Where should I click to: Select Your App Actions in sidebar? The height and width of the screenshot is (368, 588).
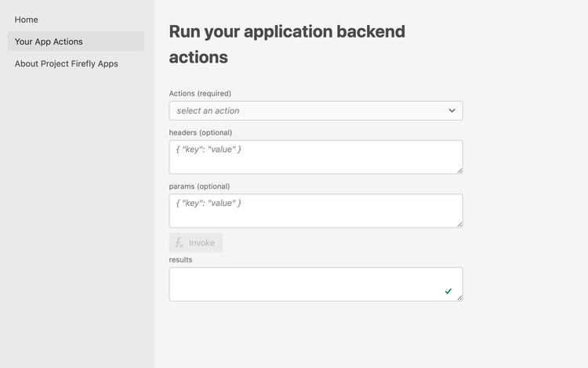tap(49, 41)
